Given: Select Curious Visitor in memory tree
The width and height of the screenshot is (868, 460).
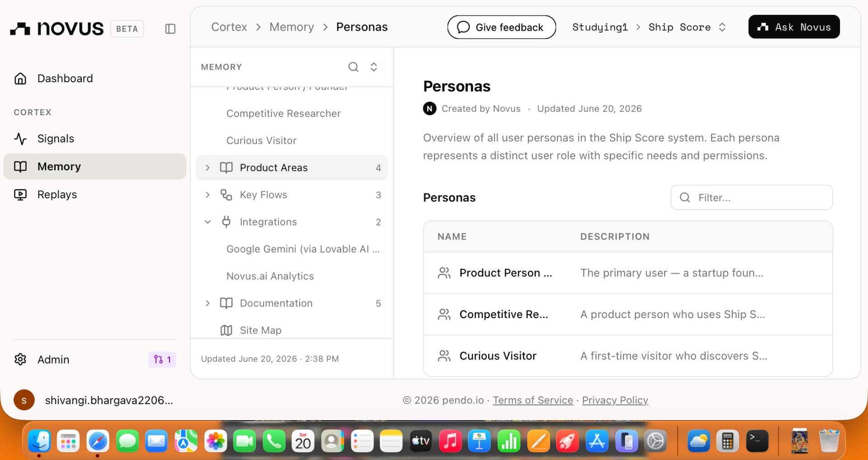Looking at the screenshot, I should [261, 141].
